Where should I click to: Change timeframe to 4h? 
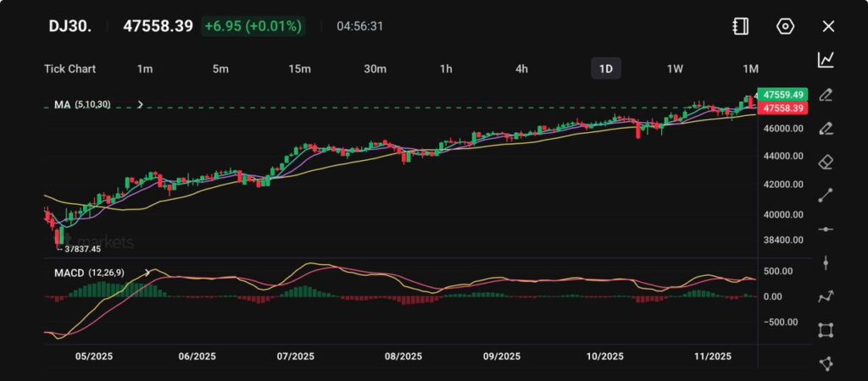(522, 69)
